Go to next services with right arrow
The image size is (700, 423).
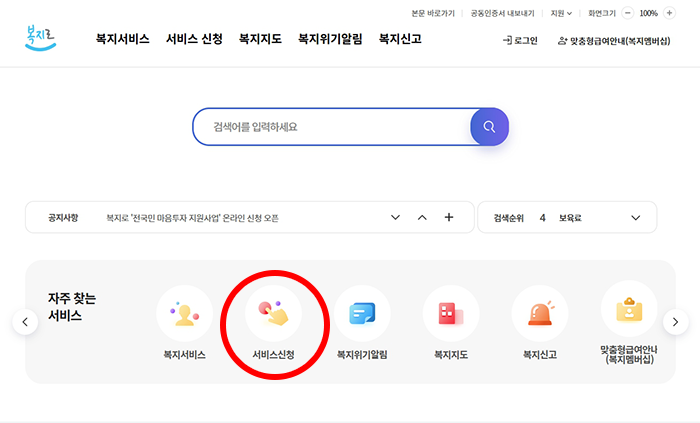[x=675, y=322]
